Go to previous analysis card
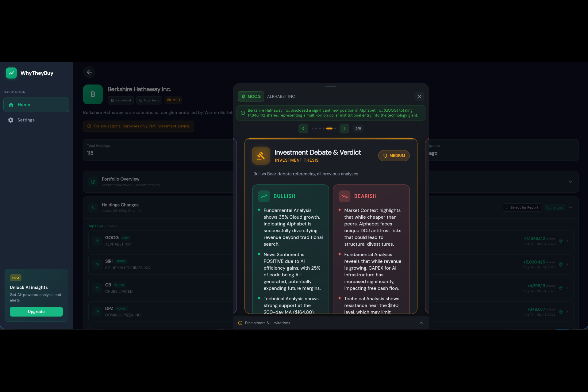This screenshot has height=392, width=588. coord(303,129)
